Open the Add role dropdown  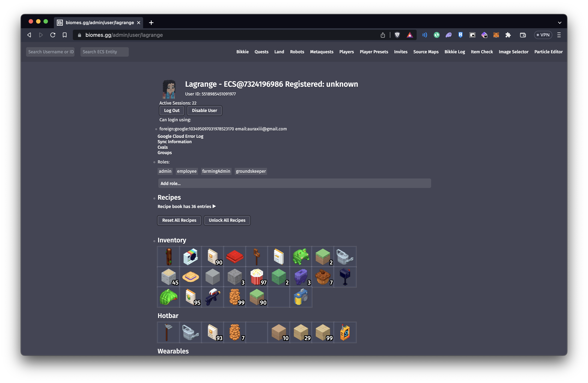pos(295,184)
